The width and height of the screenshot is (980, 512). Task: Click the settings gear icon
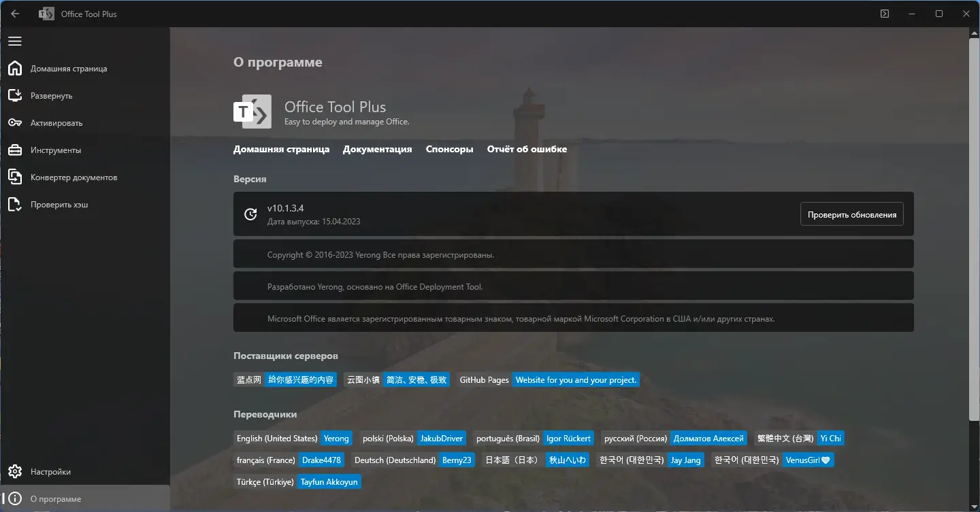(x=15, y=472)
